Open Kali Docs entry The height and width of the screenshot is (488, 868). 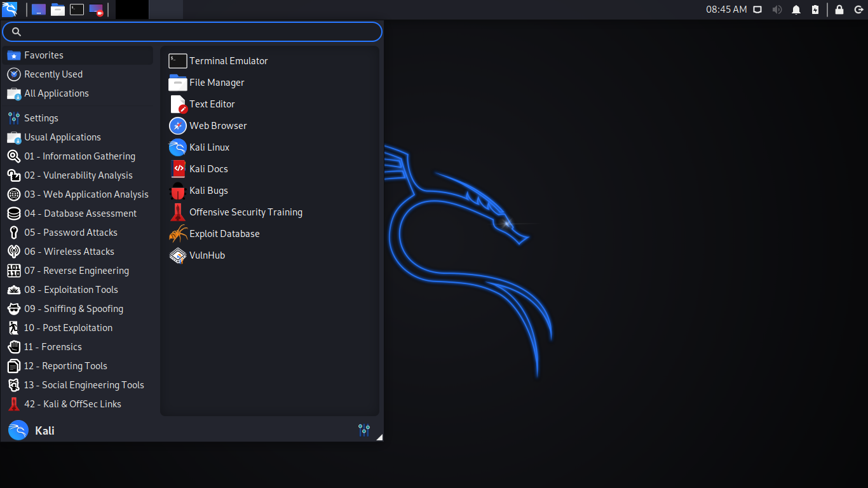coord(269,169)
